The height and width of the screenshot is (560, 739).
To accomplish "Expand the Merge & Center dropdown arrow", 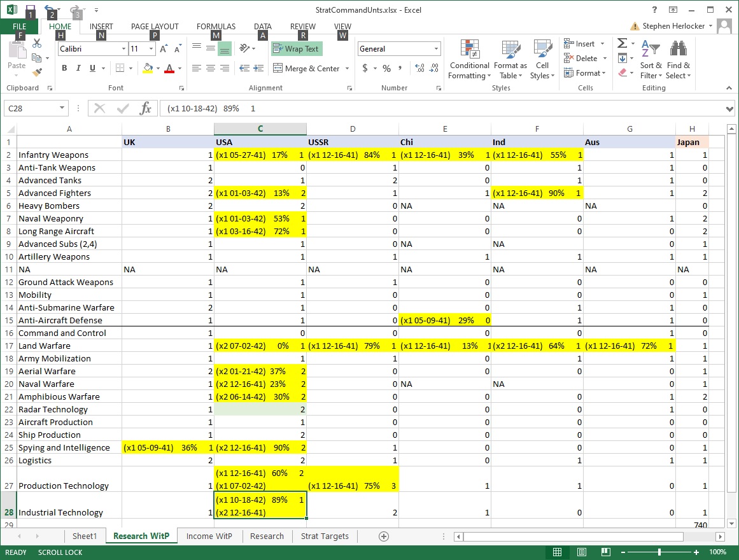I will pos(348,68).
